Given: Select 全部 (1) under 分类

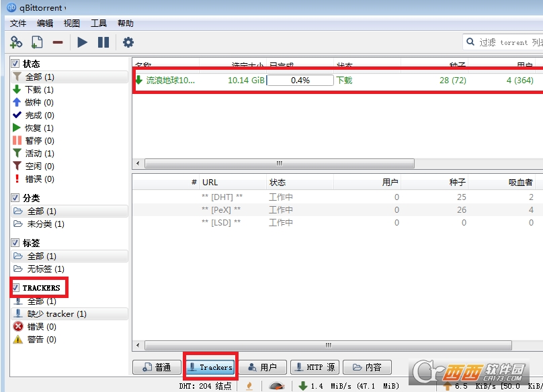Looking at the screenshot, I should [70, 211].
